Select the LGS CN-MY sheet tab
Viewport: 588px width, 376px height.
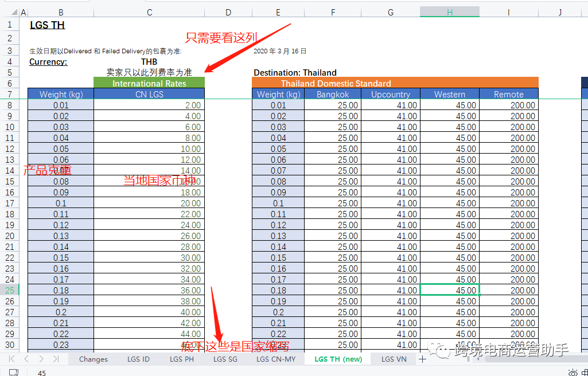[276, 359]
